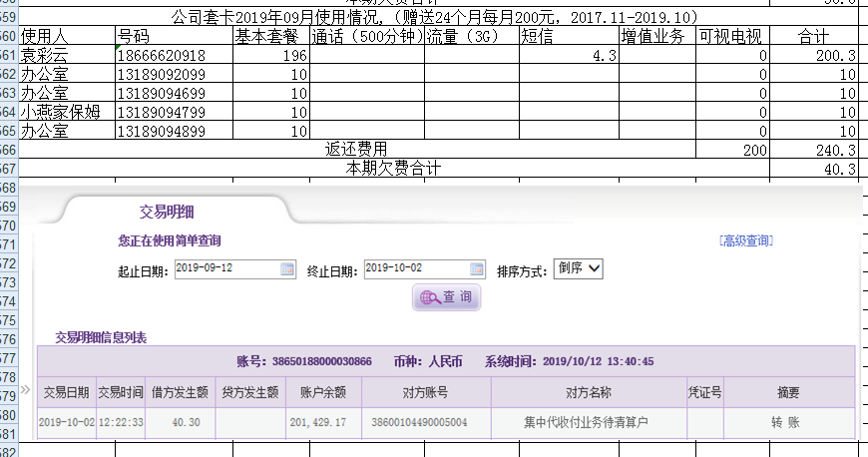This screenshot has width=868, height=457.
Task: Select row header 561
Action: click(9, 56)
